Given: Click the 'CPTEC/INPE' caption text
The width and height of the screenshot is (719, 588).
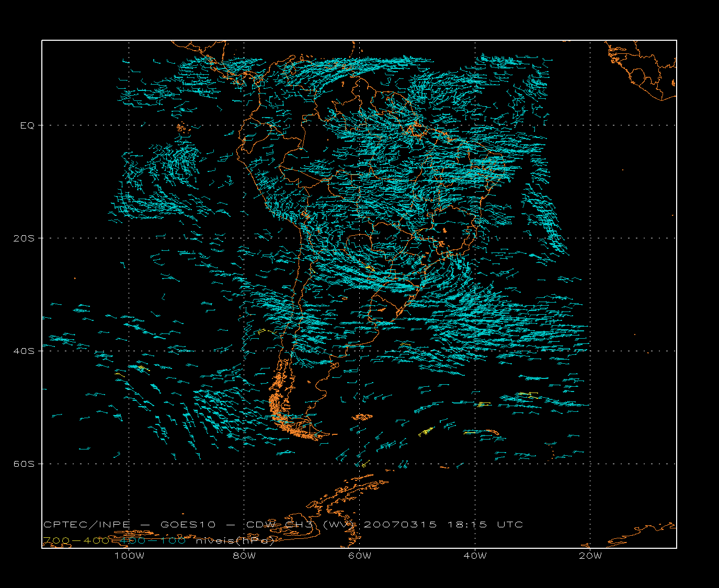Looking at the screenshot, I should click(x=87, y=525).
